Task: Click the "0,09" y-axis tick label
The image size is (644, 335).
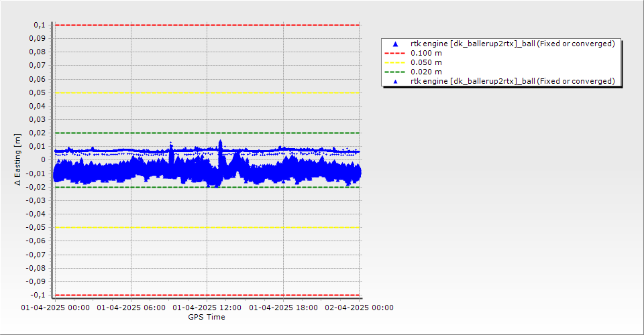Action: pyautogui.click(x=38, y=39)
